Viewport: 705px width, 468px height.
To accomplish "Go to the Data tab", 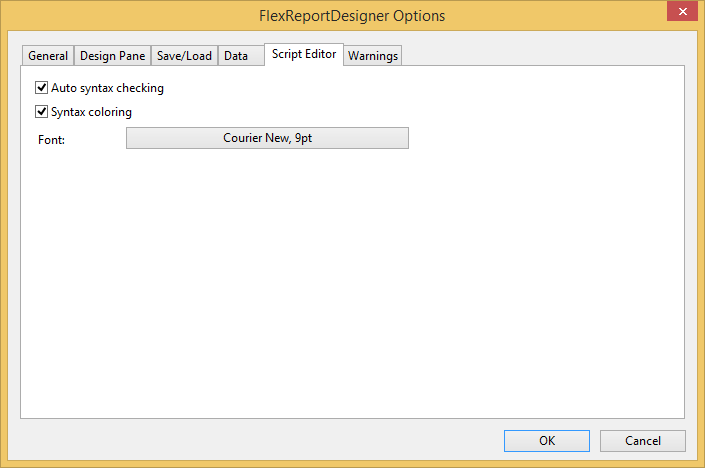I will pos(236,56).
